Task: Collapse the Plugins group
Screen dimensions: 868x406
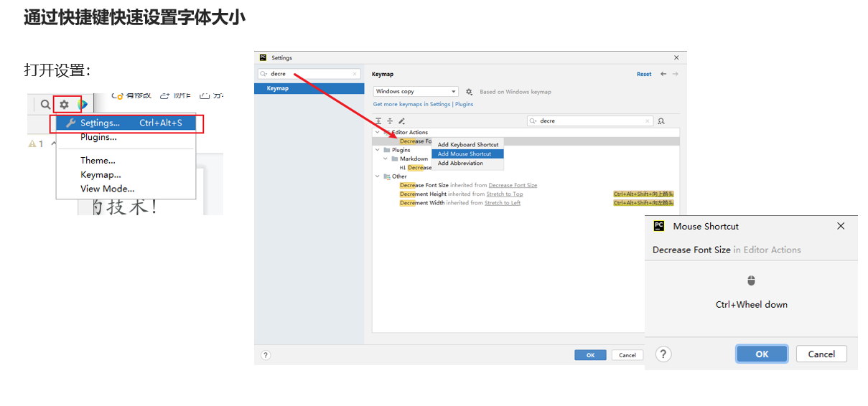Action: 378,150
